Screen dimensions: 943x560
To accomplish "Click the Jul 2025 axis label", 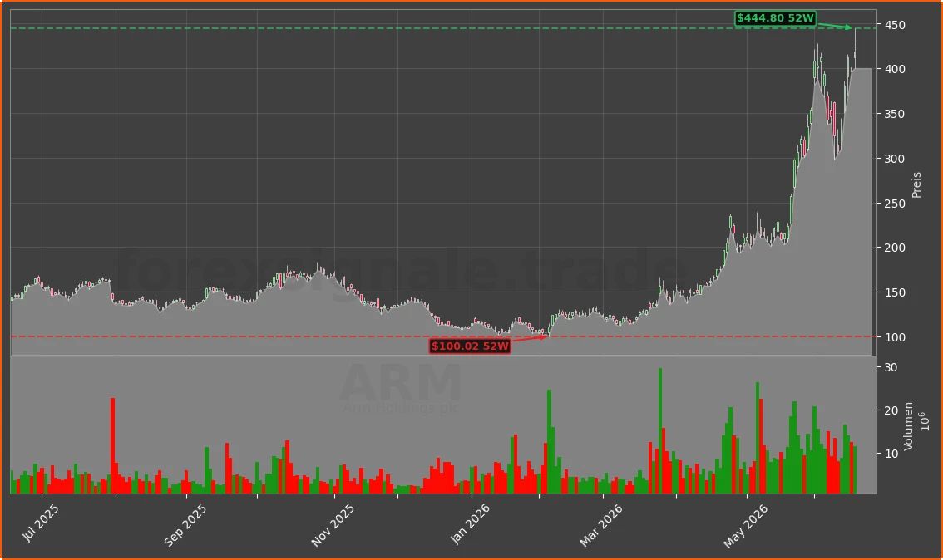I will 40,523.
